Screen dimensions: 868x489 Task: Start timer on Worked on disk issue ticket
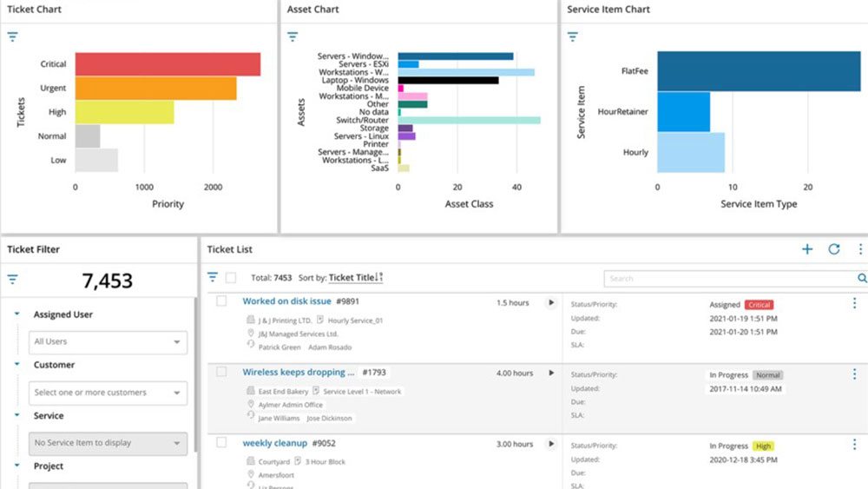550,303
